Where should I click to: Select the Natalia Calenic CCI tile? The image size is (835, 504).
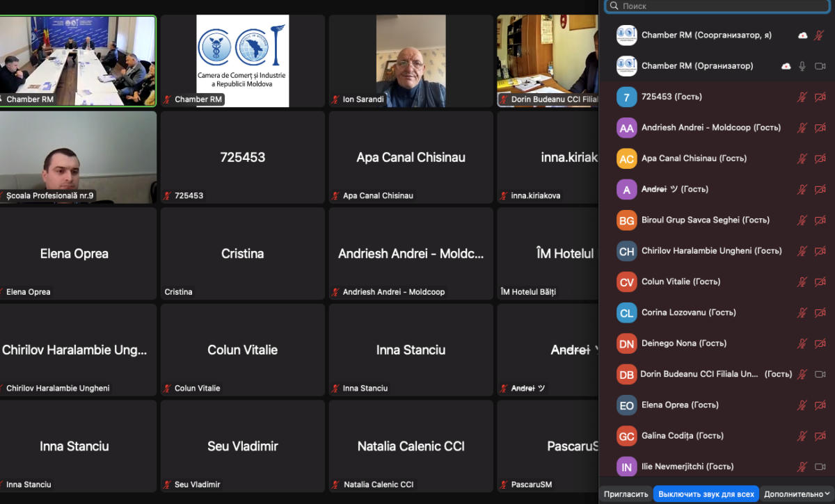coord(411,446)
